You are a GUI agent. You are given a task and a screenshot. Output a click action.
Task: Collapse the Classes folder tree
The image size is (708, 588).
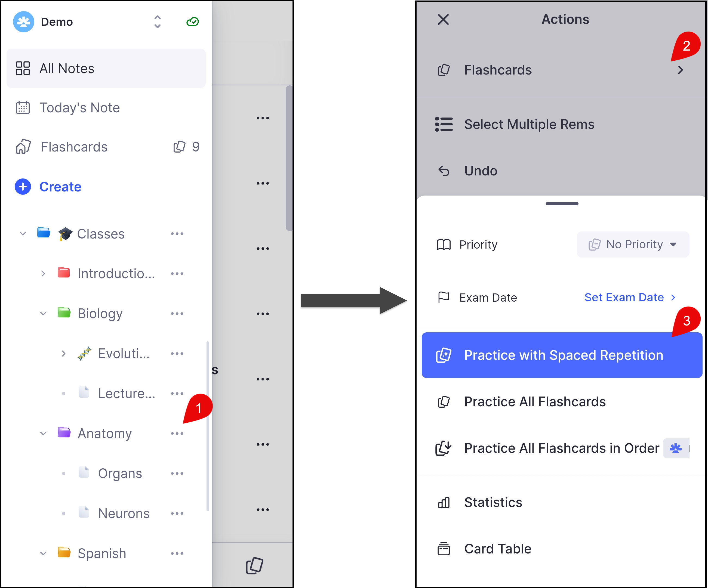click(23, 234)
